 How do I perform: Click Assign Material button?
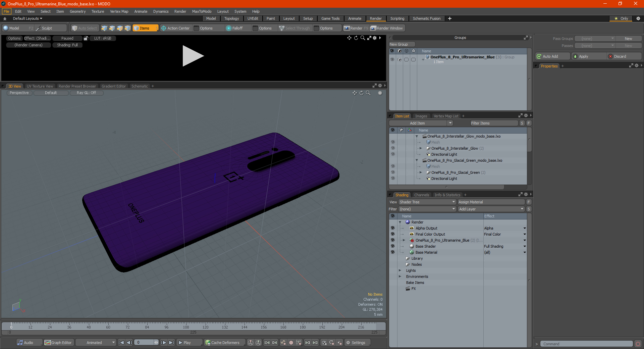pyautogui.click(x=491, y=202)
